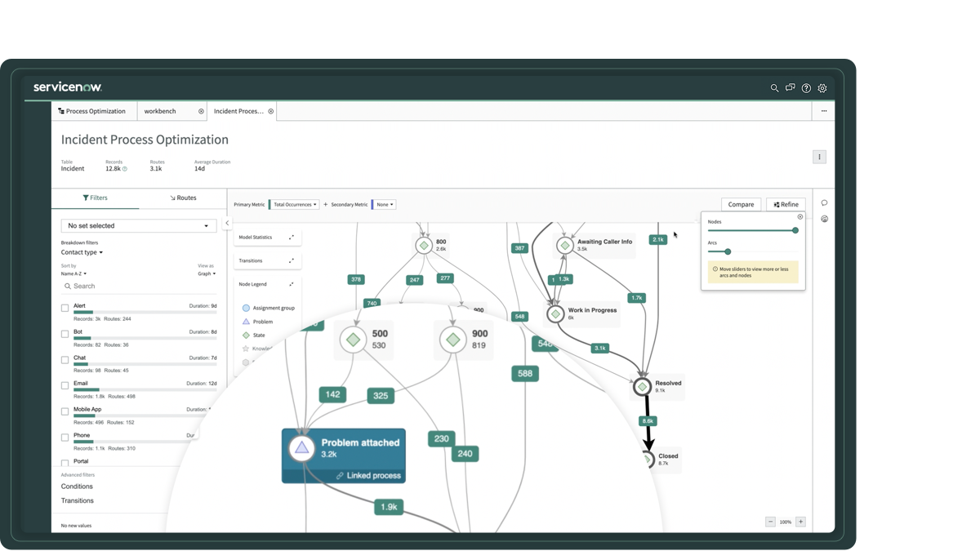
Task: Click the 8.6k arc label to Closed
Action: (648, 421)
